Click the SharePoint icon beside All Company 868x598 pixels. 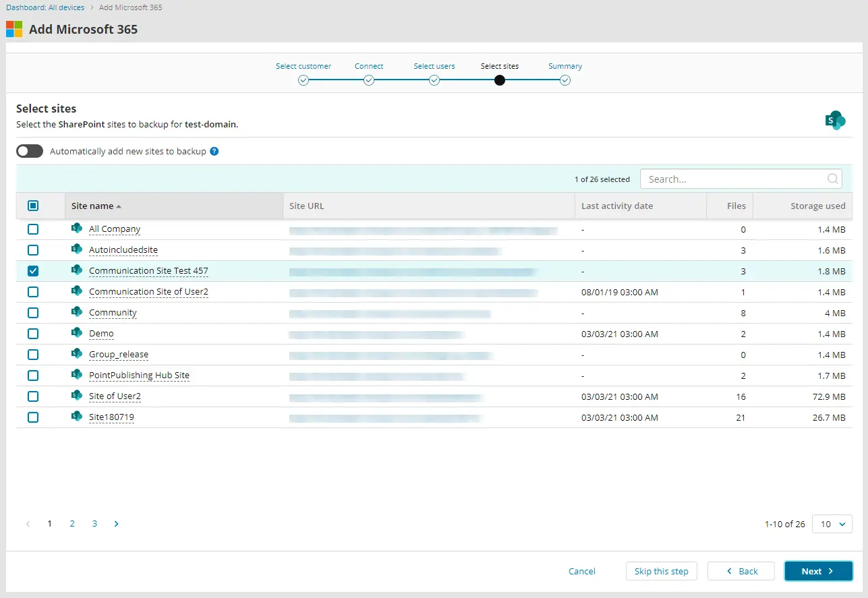tap(77, 229)
